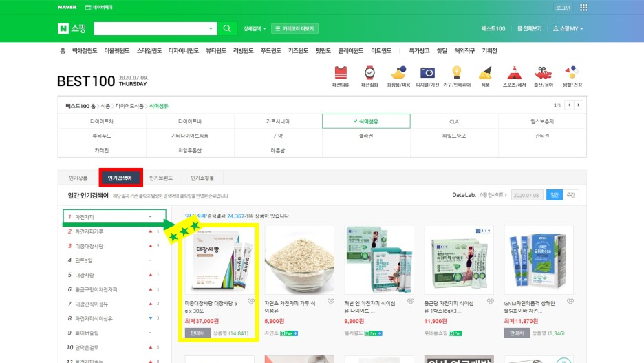Click the search magnifier icon
Image resolution: width=644 pixels, height=363 pixels.
227,28
